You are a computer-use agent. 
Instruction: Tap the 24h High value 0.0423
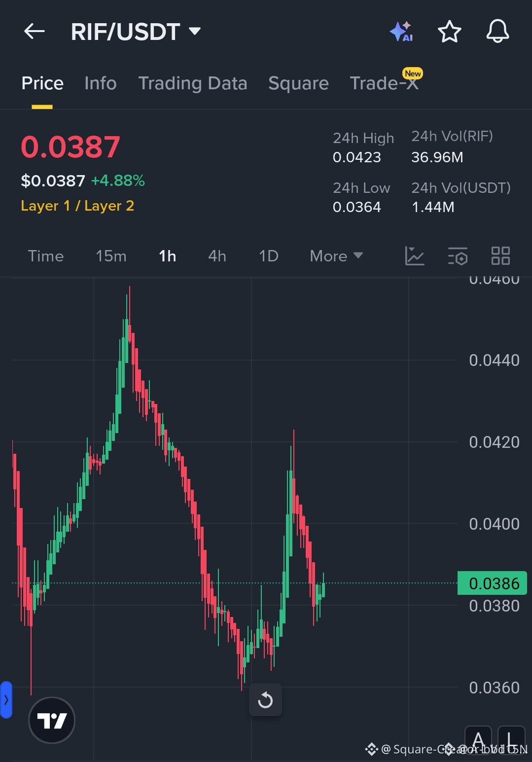point(357,157)
